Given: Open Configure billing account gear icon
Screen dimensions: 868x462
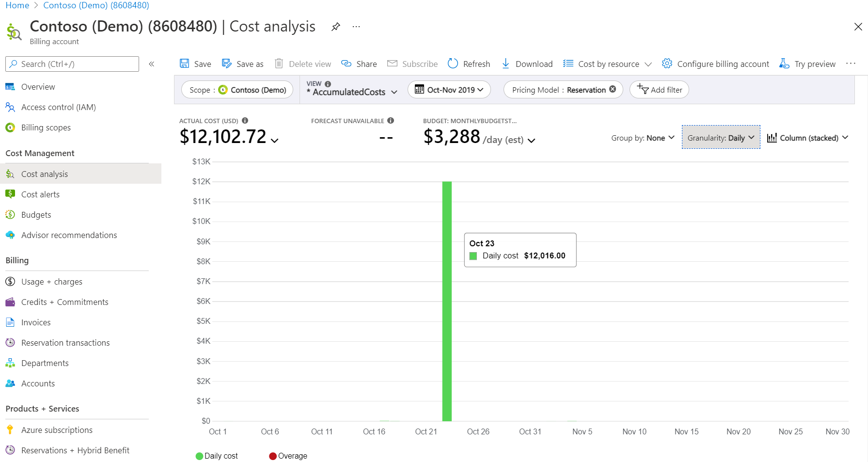Looking at the screenshot, I should [x=667, y=64].
